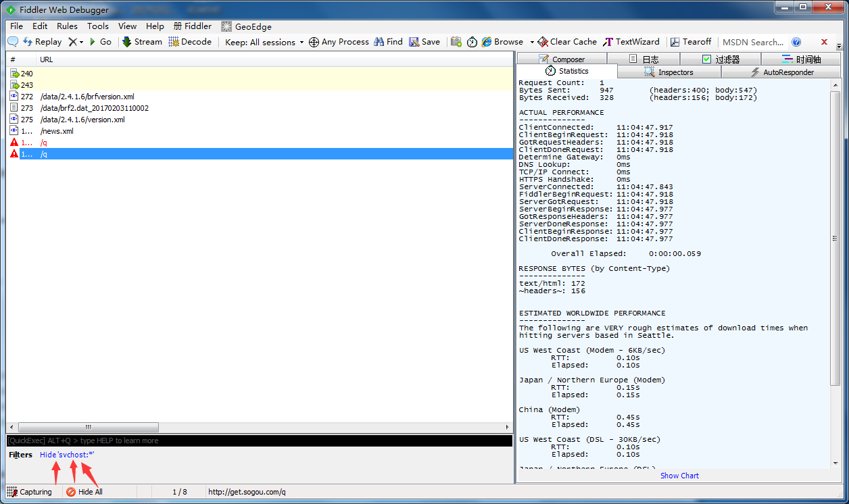
Task: Open the TextWizard tool
Action: tap(632, 42)
